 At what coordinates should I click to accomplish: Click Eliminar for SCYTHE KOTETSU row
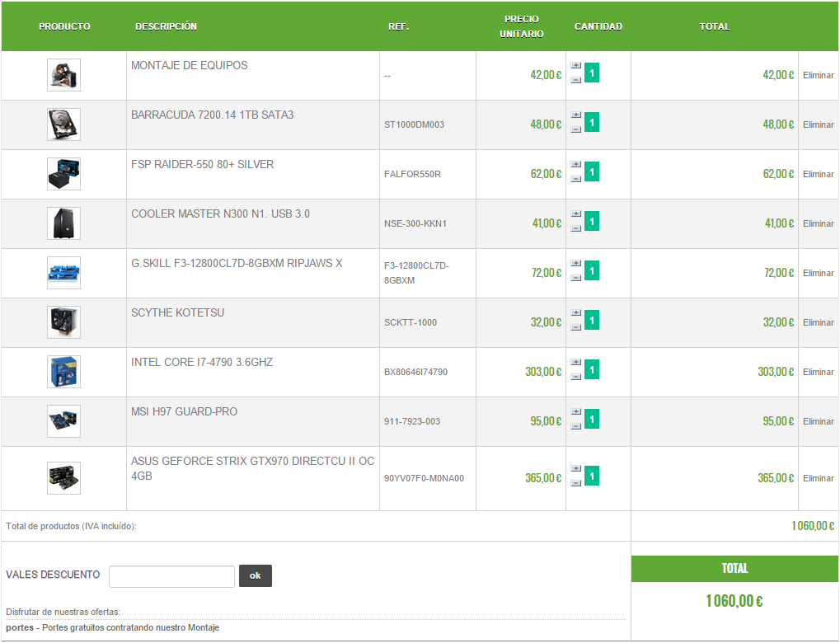click(x=818, y=322)
